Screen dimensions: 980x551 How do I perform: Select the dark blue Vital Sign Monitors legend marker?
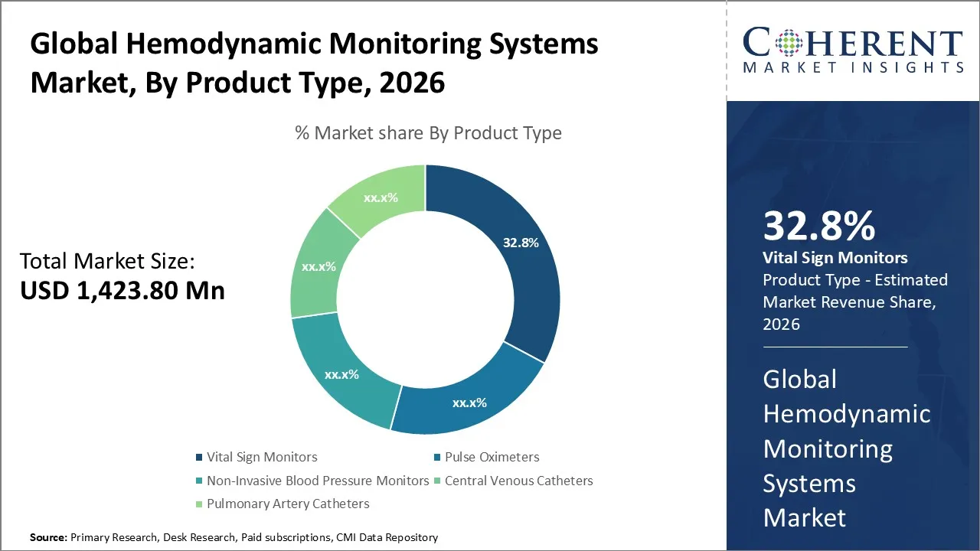[x=198, y=457]
